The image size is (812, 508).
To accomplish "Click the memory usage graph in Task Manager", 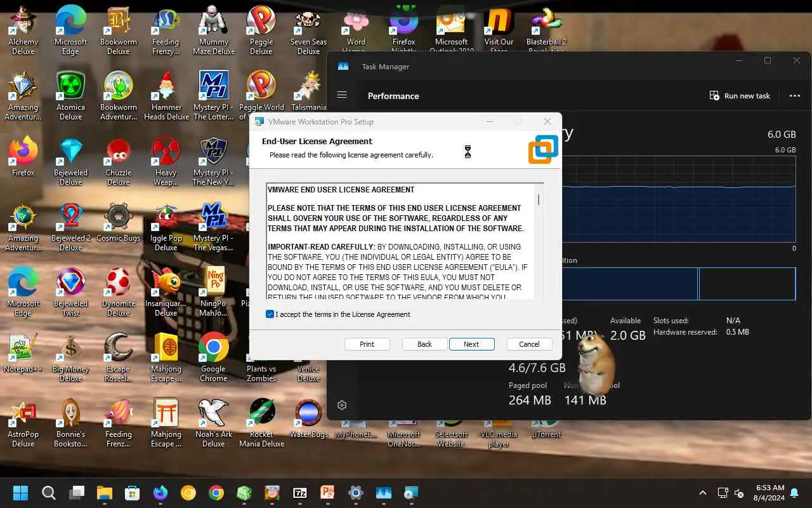I will click(679, 200).
